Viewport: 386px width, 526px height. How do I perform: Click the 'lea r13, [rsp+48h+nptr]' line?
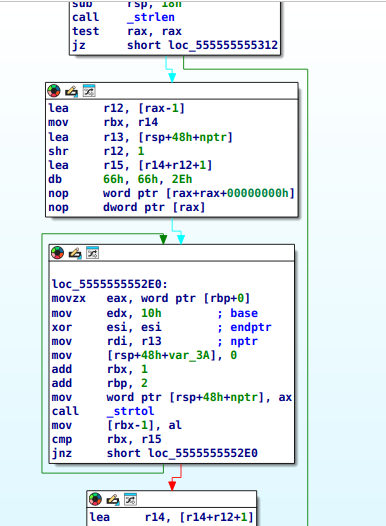click(x=141, y=137)
